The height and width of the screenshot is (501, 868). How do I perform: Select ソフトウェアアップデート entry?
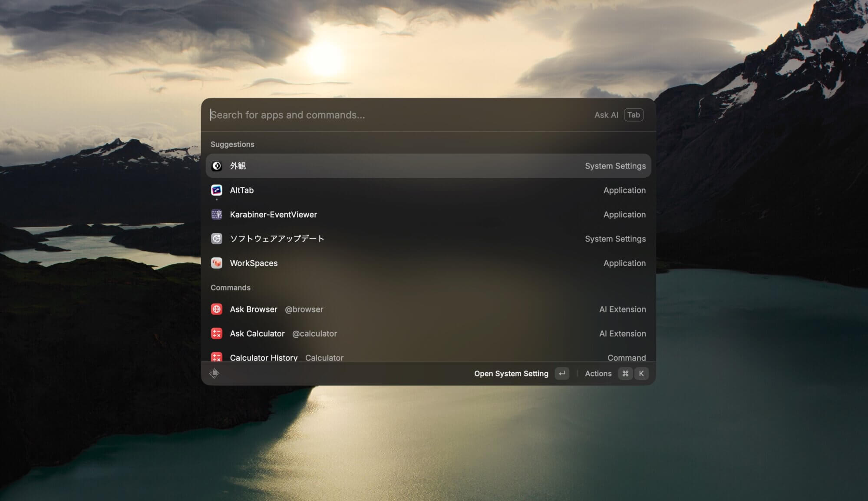coord(428,239)
